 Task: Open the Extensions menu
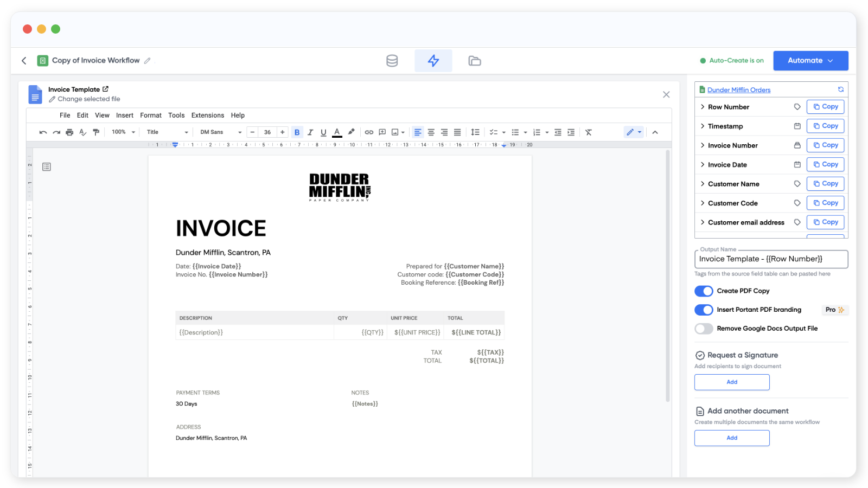click(x=207, y=115)
